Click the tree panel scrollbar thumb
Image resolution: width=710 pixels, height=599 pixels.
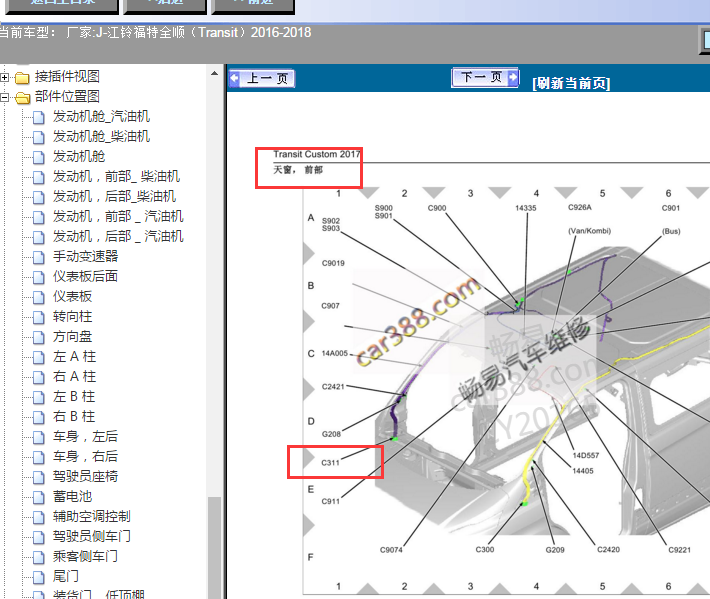tap(214, 547)
